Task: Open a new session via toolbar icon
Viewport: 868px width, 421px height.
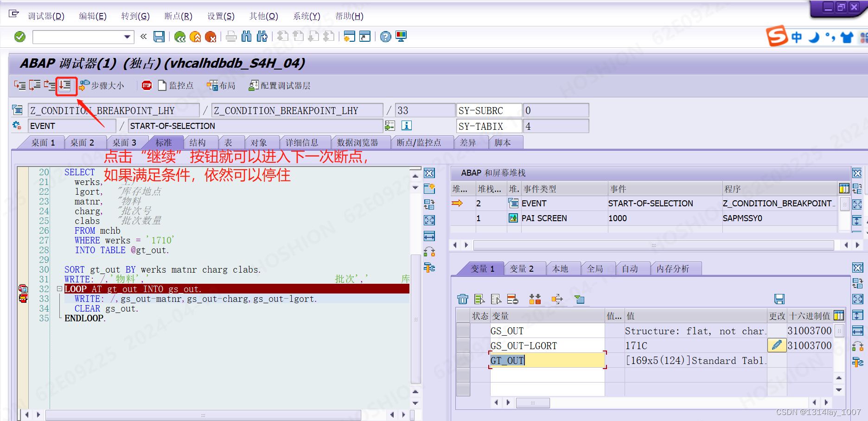Action: 350,37
